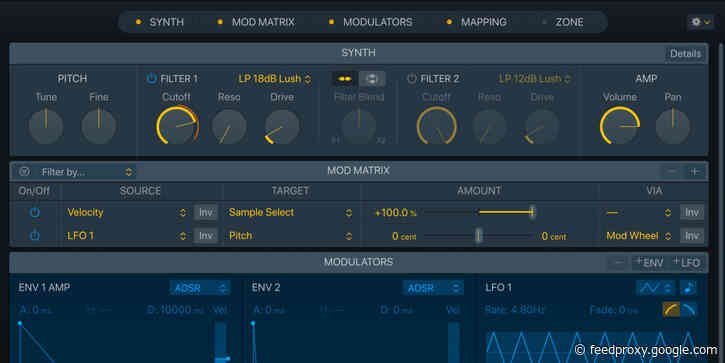Open the Mod Wheel via dropdown
Image resolution: width=725 pixels, height=363 pixels.
[x=639, y=236]
